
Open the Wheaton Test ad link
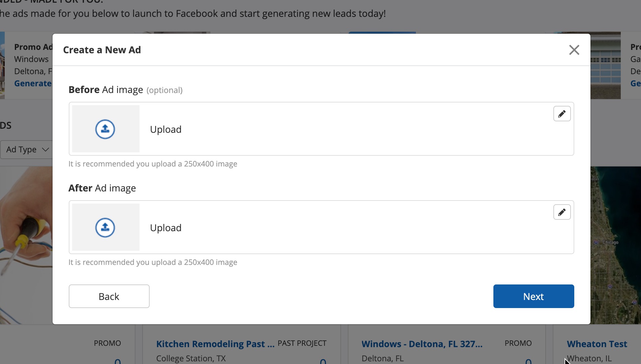(x=597, y=344)
